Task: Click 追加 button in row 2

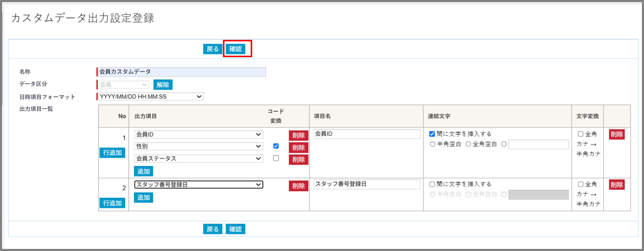Action: [143, 197]
